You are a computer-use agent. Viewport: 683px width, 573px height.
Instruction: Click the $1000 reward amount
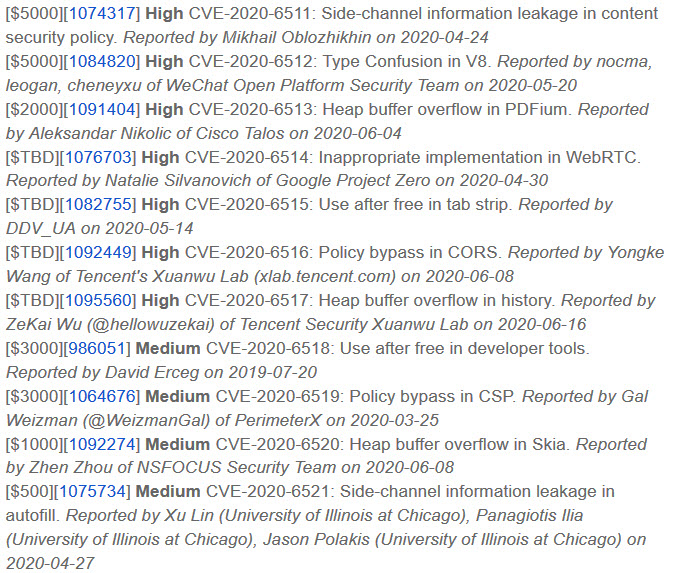35,444
